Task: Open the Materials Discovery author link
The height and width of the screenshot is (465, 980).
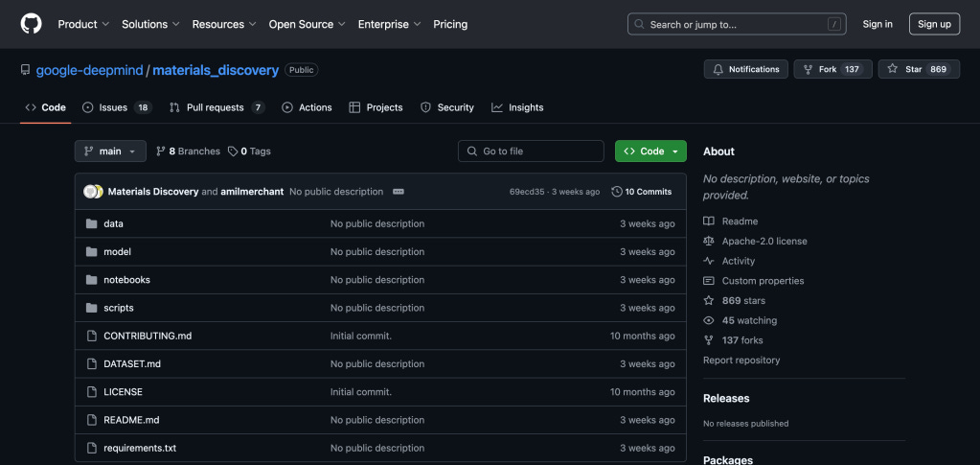Action: [153, 192]
